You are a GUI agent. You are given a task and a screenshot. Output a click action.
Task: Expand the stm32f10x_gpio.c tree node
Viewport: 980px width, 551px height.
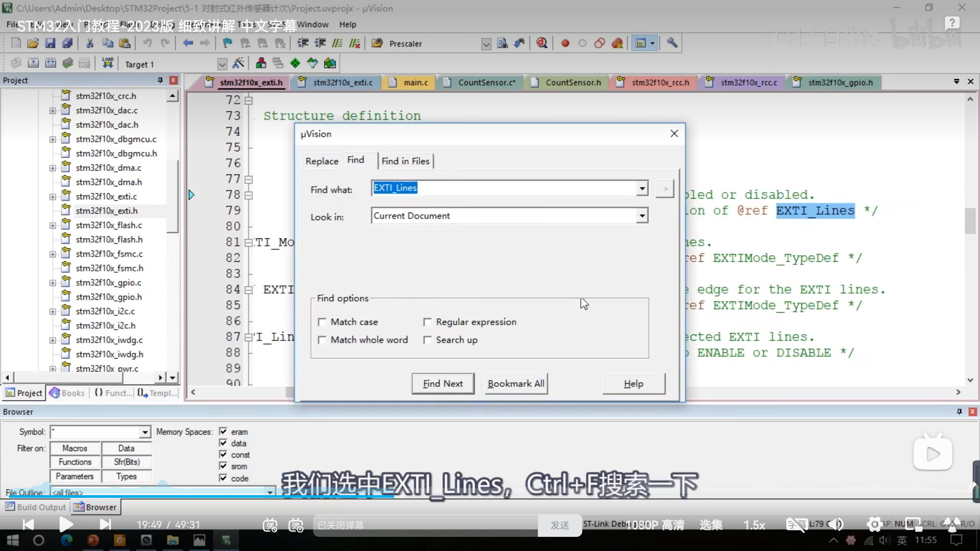coord(52,283)
